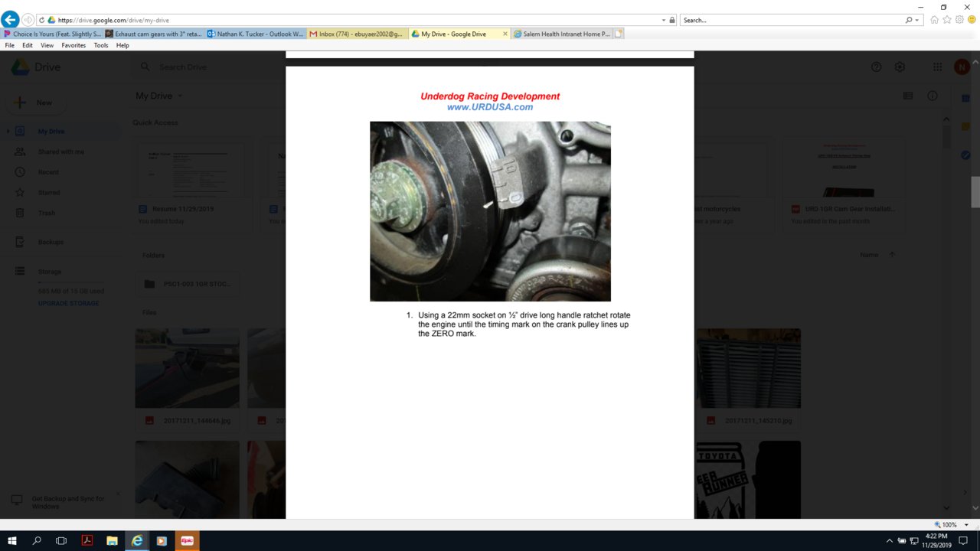Open the browser Tools gear icon

959,20
